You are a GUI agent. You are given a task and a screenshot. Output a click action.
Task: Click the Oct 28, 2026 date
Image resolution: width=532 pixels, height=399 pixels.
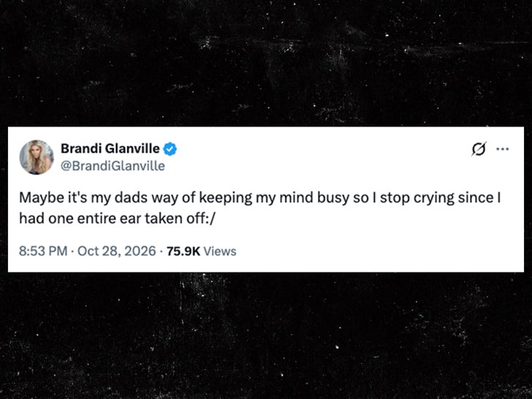click(x=117, y=251)
